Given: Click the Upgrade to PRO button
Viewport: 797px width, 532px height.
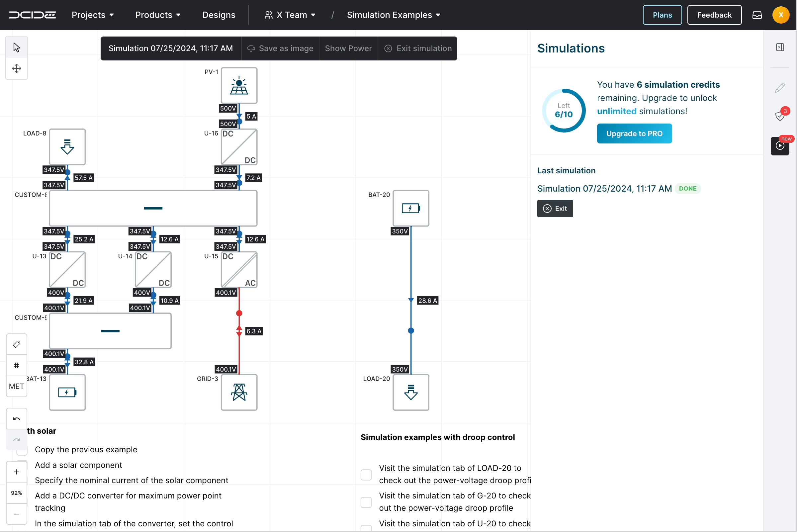Looking at the screenshot, I should tap(634, 133).
